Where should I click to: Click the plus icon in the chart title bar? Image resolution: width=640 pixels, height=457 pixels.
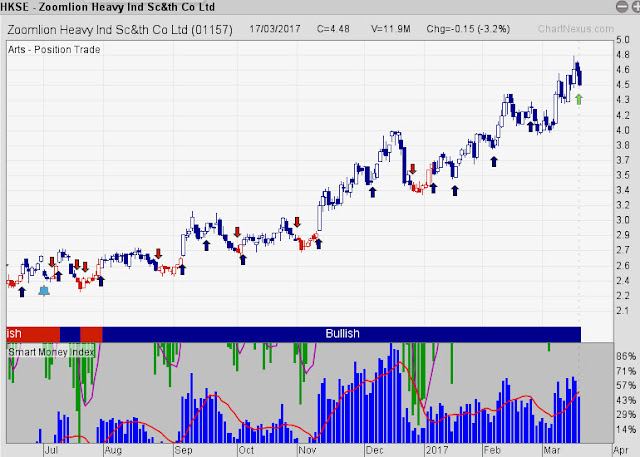[636, 7]
